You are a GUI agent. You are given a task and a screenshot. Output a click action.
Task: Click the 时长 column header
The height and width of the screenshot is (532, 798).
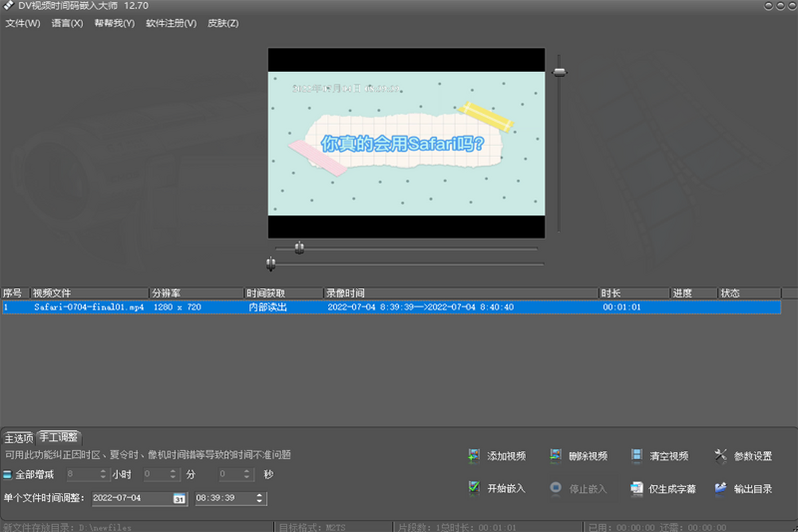coord(634,293)
